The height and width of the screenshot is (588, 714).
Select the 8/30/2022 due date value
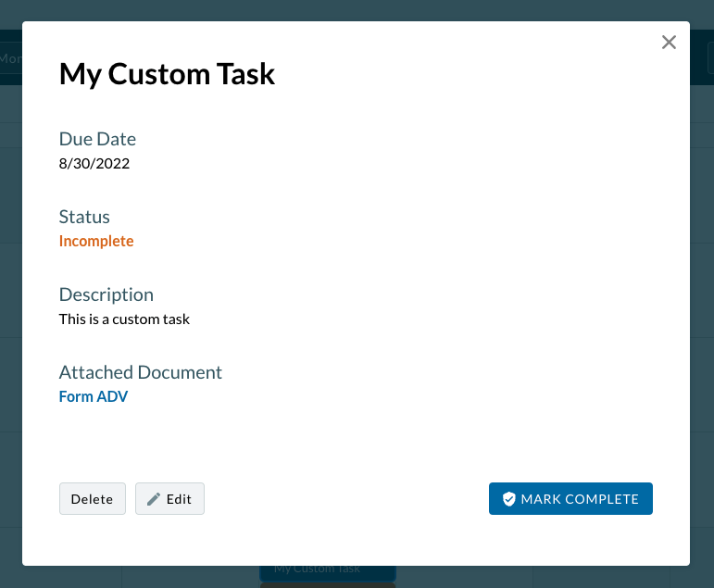(94, 164)
